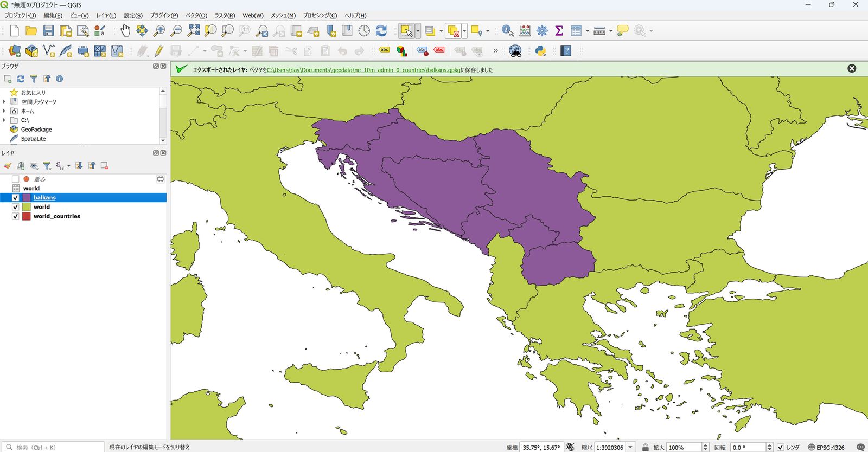
Task: Open deselect features dropdown arrow
Action: (464, 31)
